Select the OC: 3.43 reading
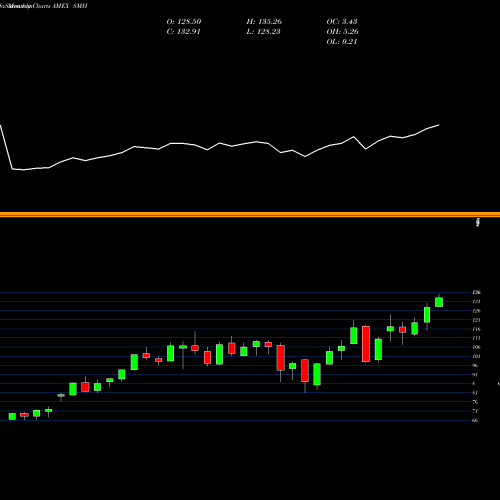 point(342,22)
